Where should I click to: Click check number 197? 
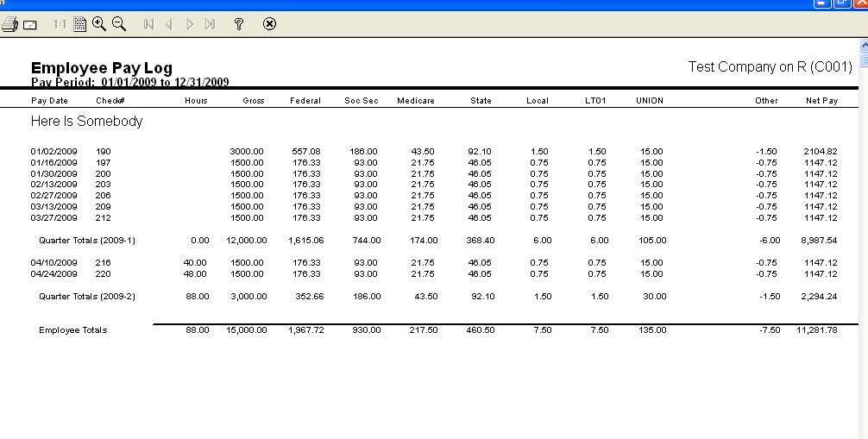point(103,163)
